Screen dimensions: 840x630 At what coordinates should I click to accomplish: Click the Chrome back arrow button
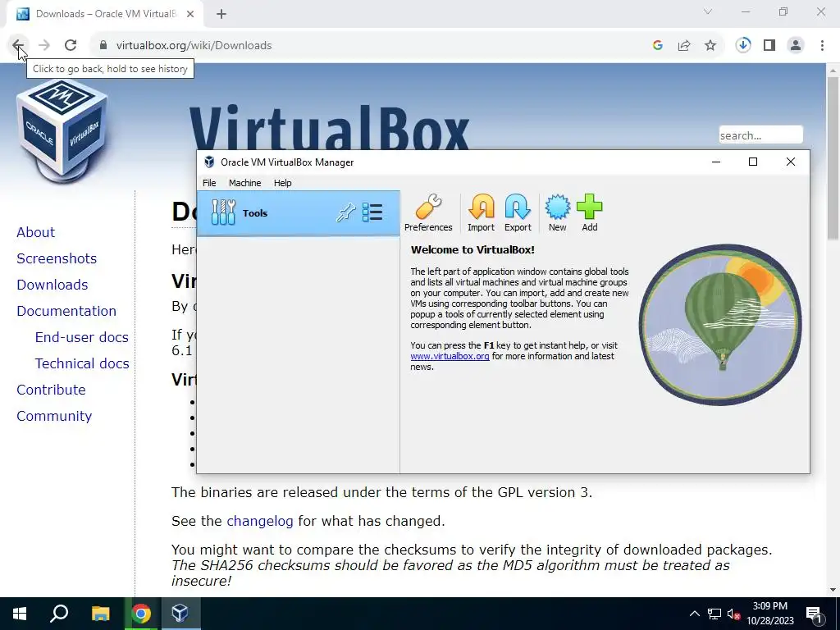pyautogui.click(x=17, y=46)
